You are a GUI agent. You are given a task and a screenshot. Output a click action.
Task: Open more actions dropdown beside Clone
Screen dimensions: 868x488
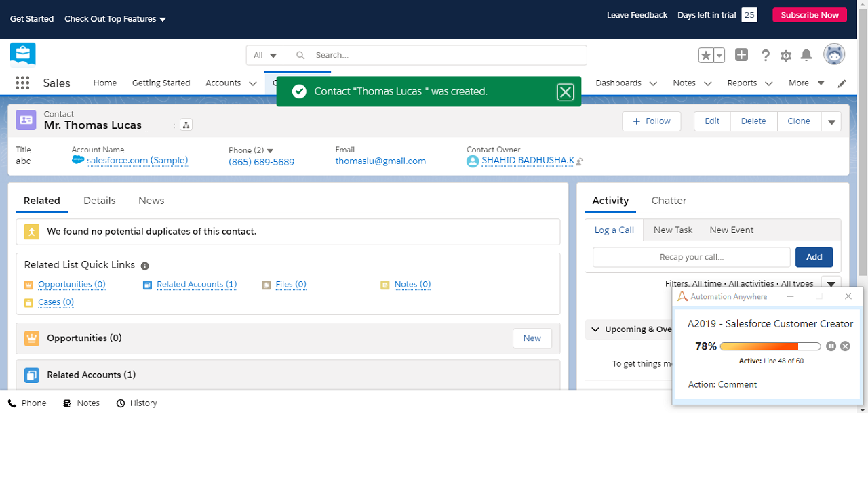[x=831, y=121]
